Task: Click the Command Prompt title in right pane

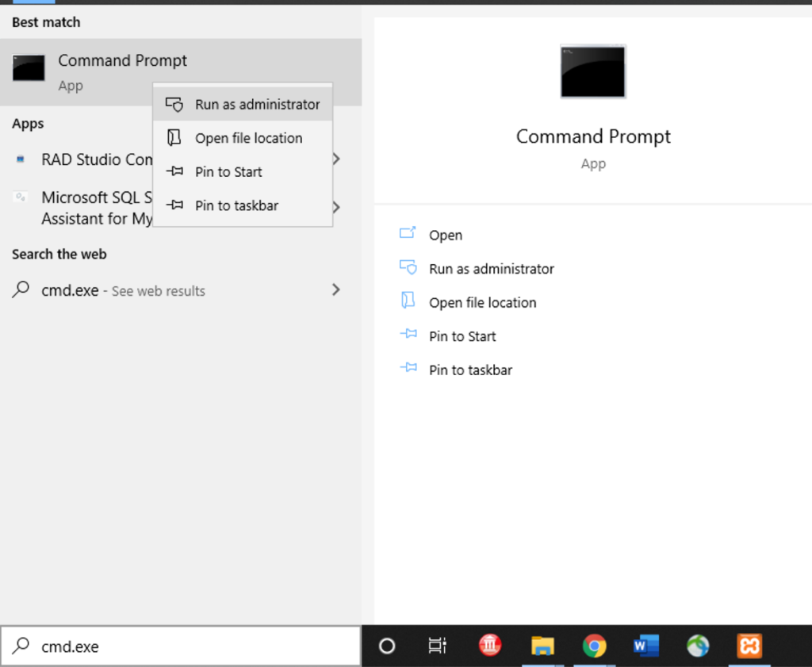Action: pos(593,136)
